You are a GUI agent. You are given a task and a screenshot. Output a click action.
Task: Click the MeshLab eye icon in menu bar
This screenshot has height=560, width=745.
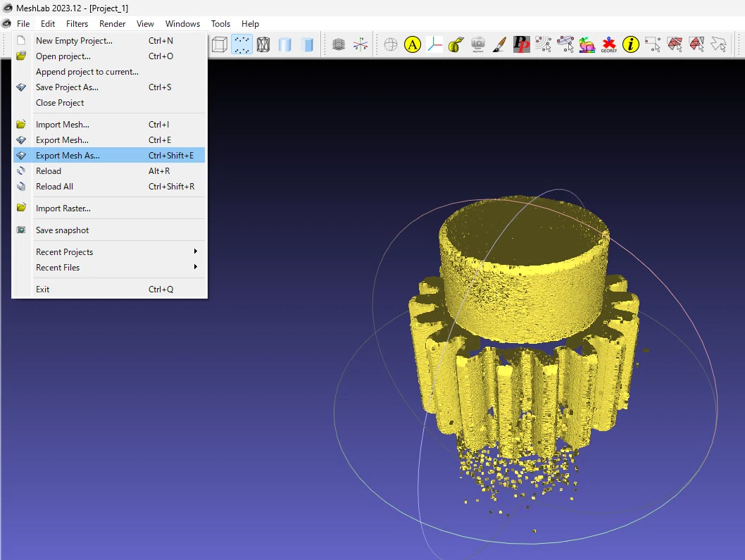coord(6,24)
